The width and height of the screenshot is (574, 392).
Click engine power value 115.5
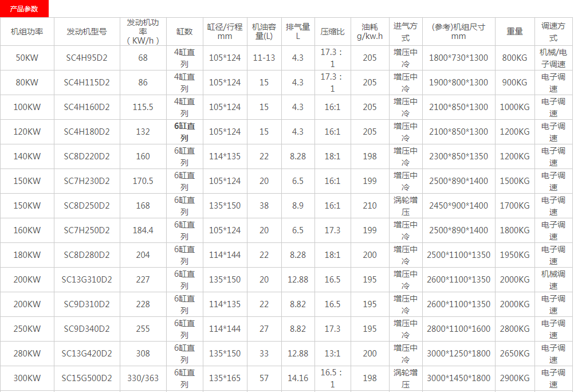click(x=143, y=107)
